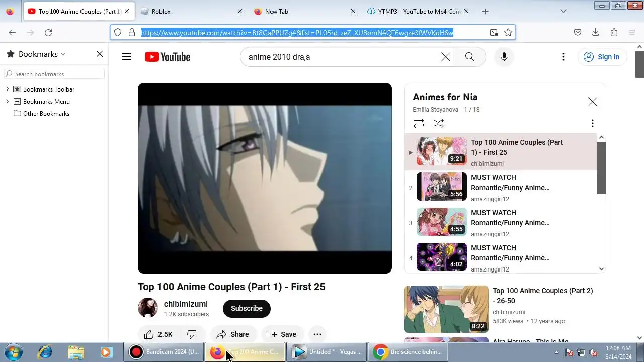Click the Firefox address bar URL
The image size is (644, 362).
click(x=297, y=33)
